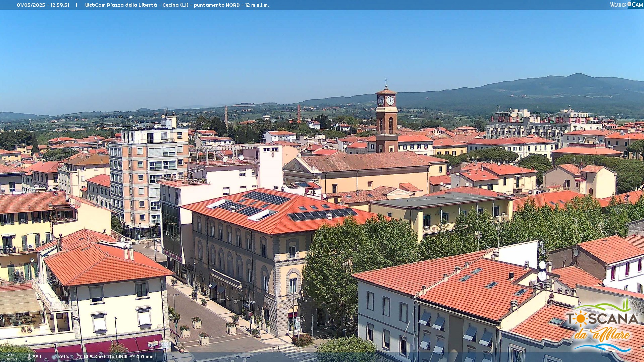Click the 01/05/2025 - 12:59:51 timestamp

click(x=43, y=5)
